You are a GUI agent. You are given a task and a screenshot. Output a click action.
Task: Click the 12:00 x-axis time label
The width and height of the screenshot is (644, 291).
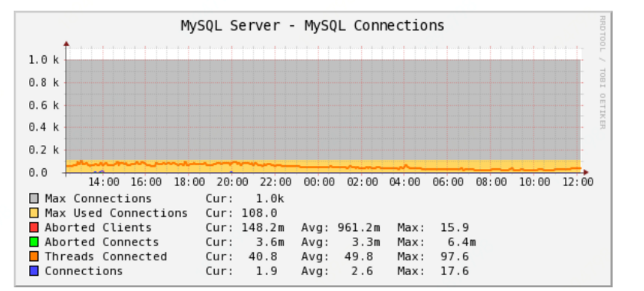click(x=578, y=182)
